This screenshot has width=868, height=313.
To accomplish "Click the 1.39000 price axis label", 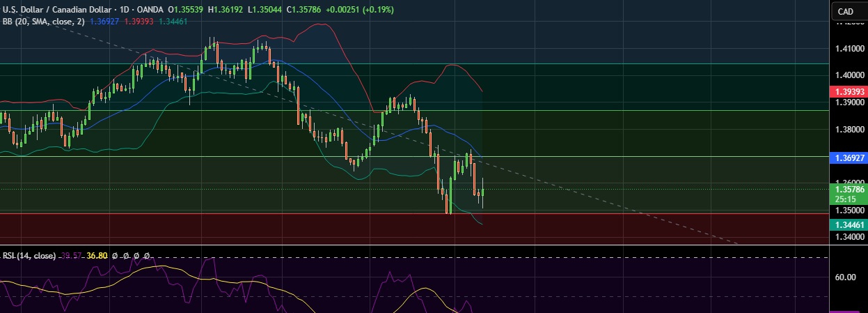I will 851,103.
